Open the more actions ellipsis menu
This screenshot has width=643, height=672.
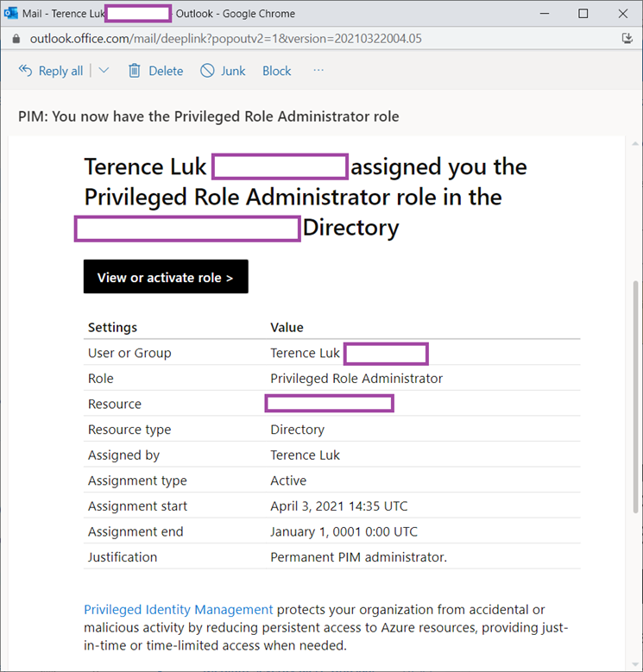pos(318,70)
